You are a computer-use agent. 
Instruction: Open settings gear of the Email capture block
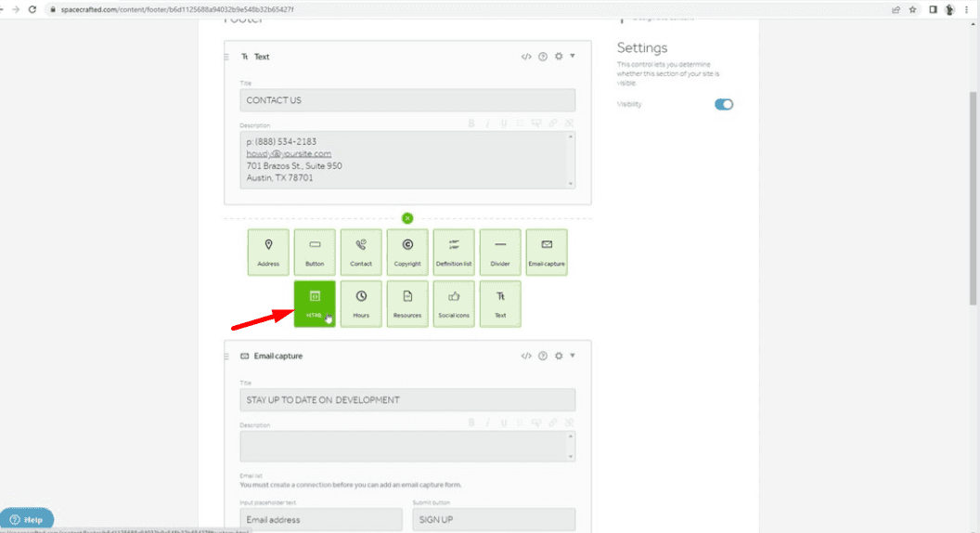[559, 356]
